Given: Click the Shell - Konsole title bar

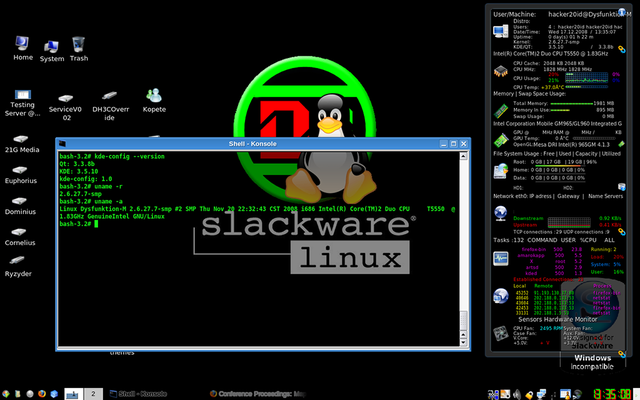Looking at the screenshot, I should coord(252,144).
